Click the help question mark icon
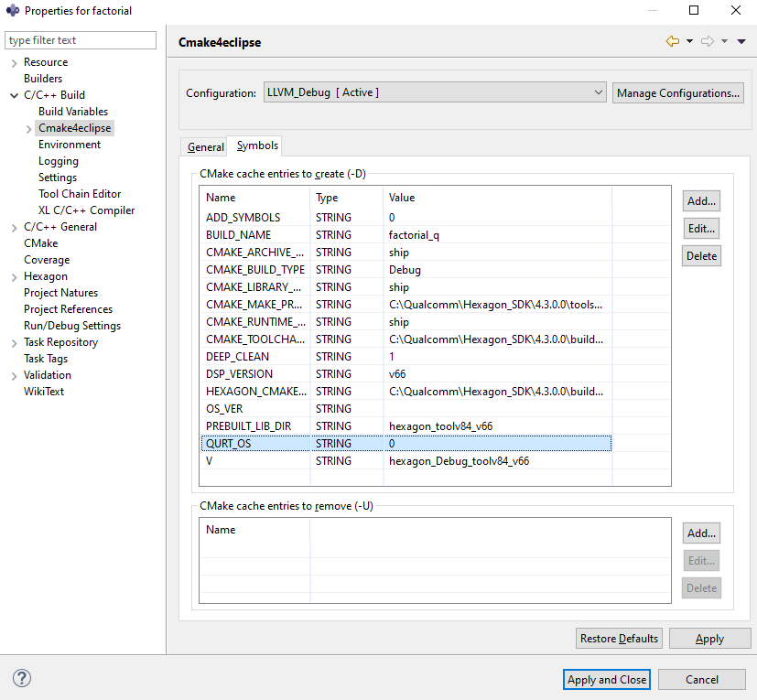Screen dimensions: 757x700 [22, 678]
